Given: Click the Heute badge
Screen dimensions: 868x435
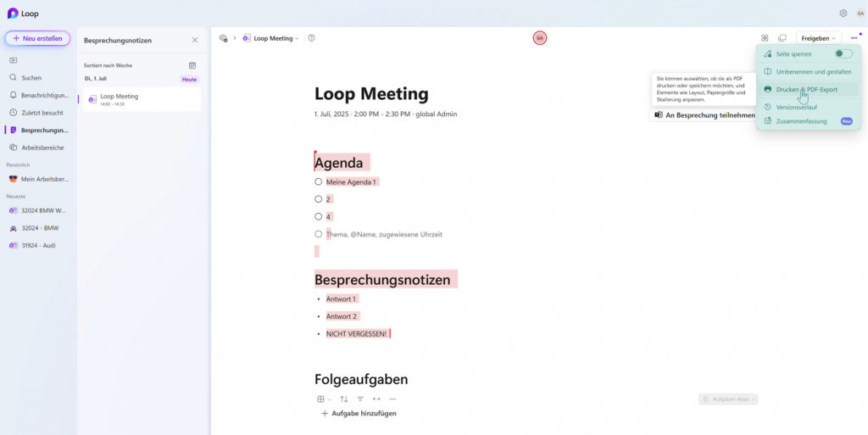Looking at the screenshot, I should (189, 79).
